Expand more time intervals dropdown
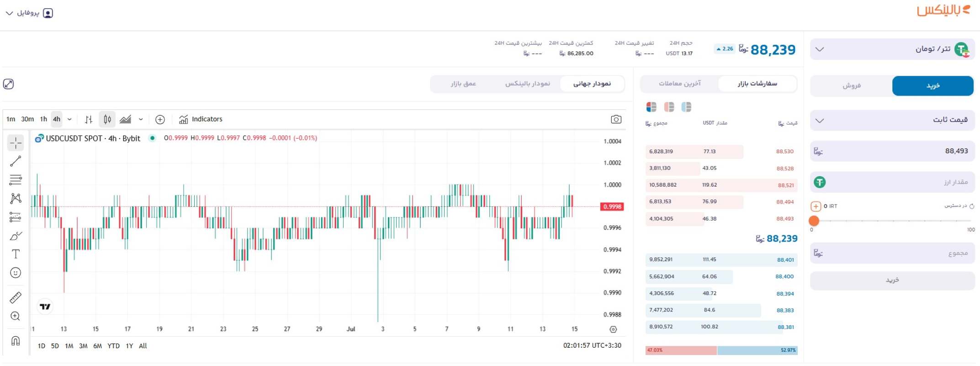 69,119
